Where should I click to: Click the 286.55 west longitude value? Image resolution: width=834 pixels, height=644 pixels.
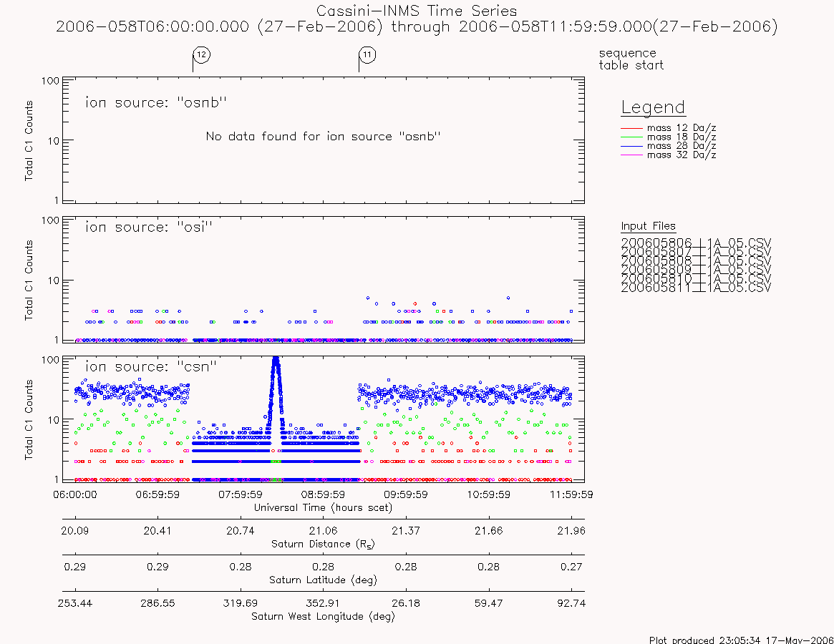[157, 603]
